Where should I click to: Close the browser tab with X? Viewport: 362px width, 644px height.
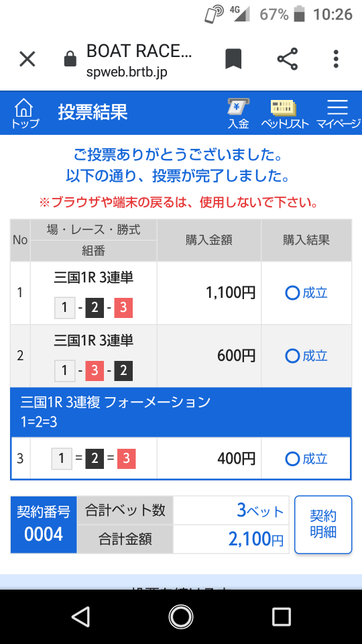click(27, 60)
